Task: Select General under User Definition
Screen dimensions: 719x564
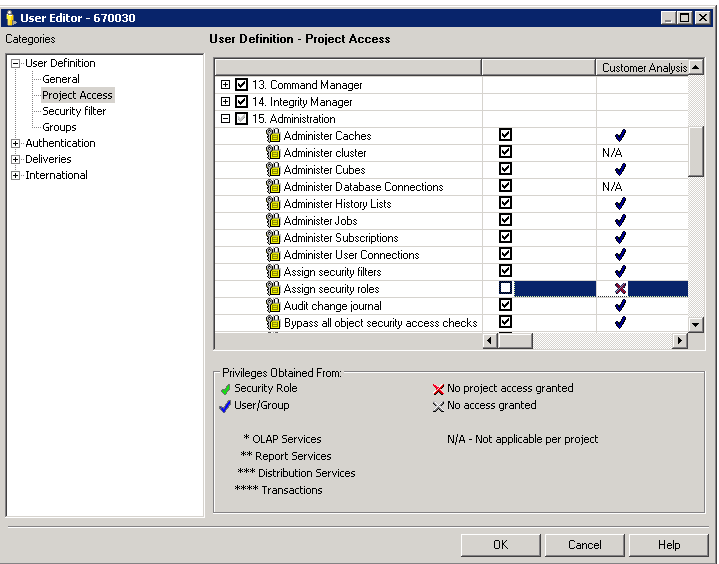Action: pyautogui.click(x=61, y=79)
